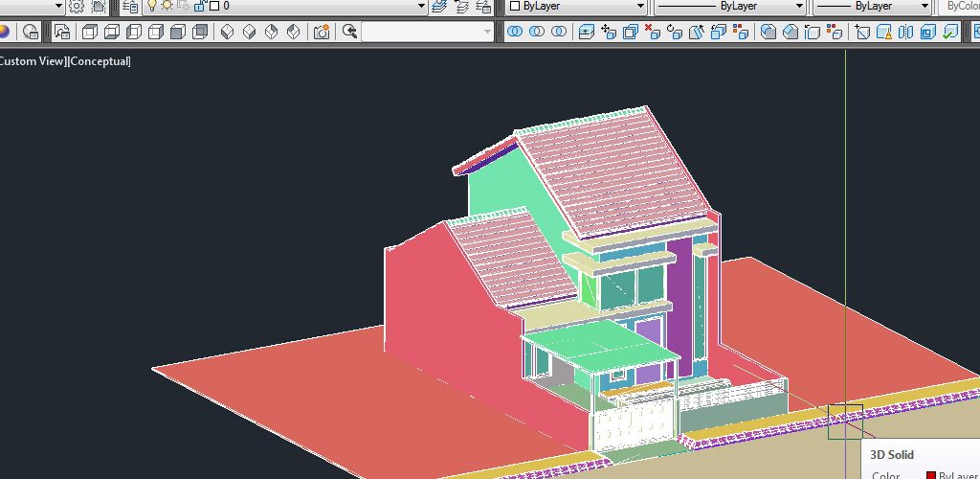Select the Imprint tool

[862, 32]
